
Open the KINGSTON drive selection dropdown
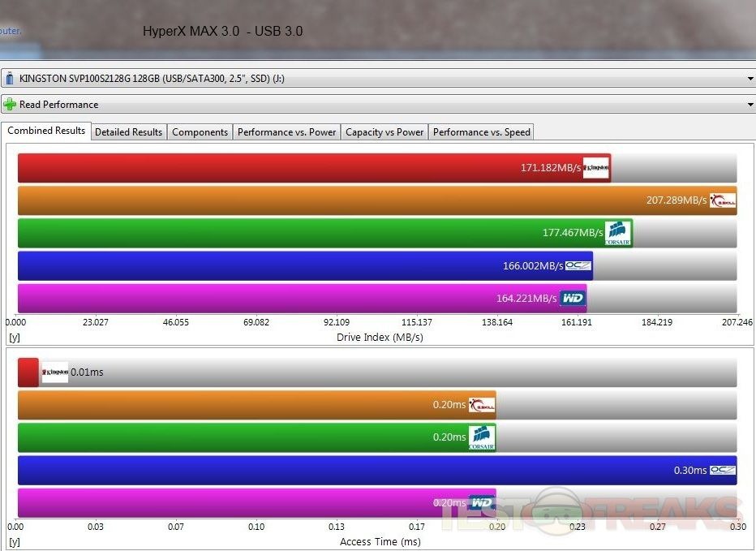(749, 79)
